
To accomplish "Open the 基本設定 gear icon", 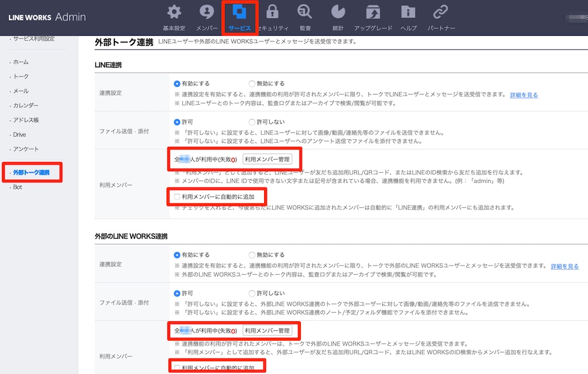I will 173,13.
